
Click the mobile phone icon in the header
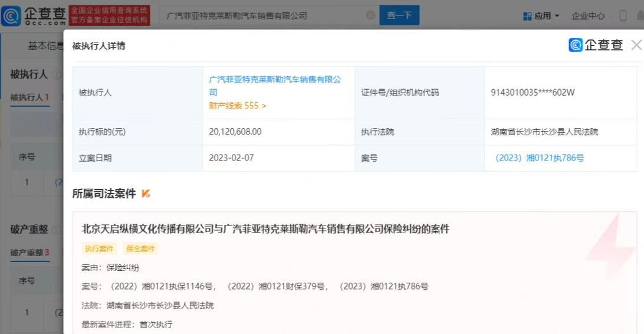click(x=623, y=15)
